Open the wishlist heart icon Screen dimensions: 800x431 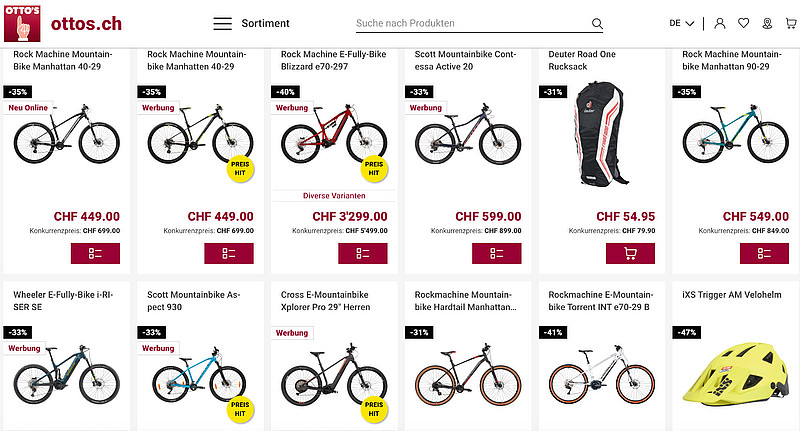(x=744, y=23)
